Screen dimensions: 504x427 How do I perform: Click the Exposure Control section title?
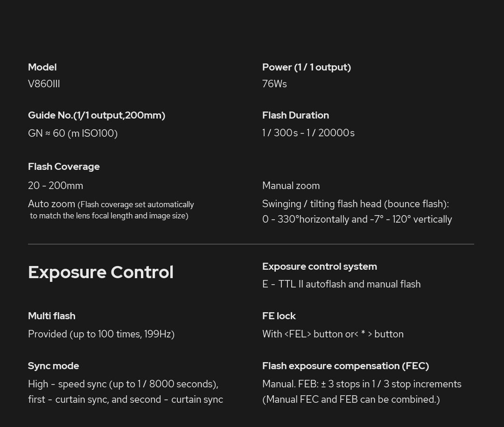point(100,272)
